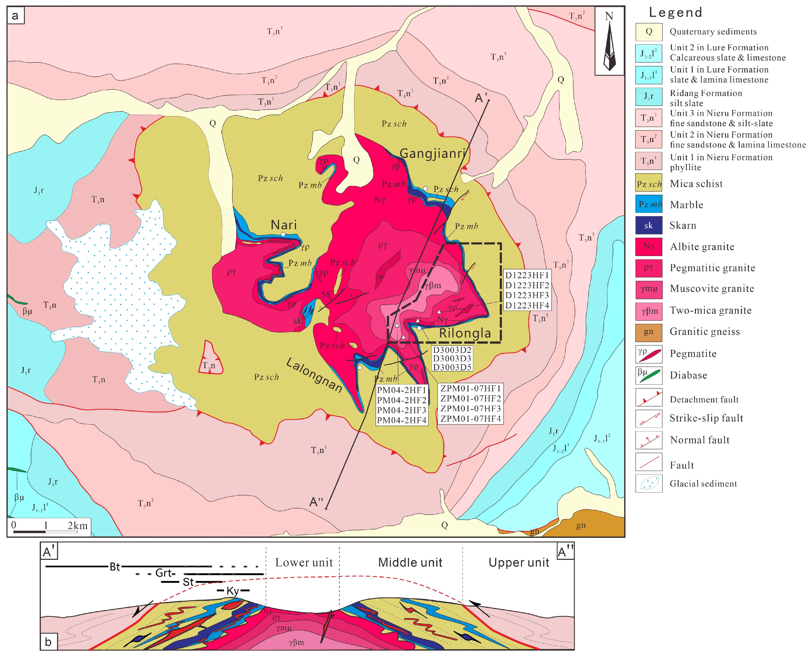Viewport: 812px width, 658px height.
Task: Click the D1223HF1 sample label
Action: (x=527, y=275)
